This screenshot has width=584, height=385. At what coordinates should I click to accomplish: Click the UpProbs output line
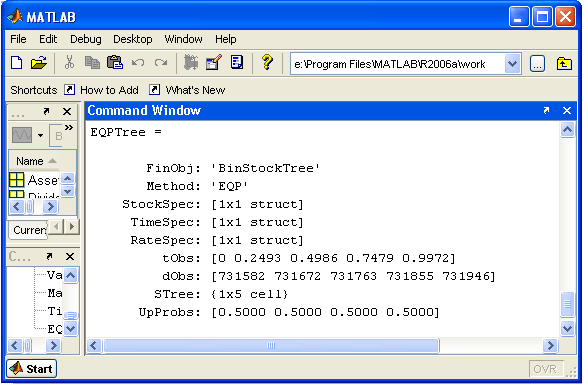pyautogui.click(x=289, y=312)
